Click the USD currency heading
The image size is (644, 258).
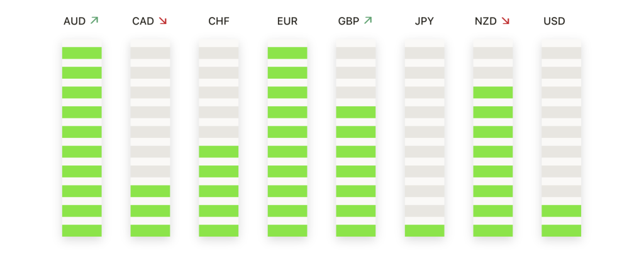(554, 21)
